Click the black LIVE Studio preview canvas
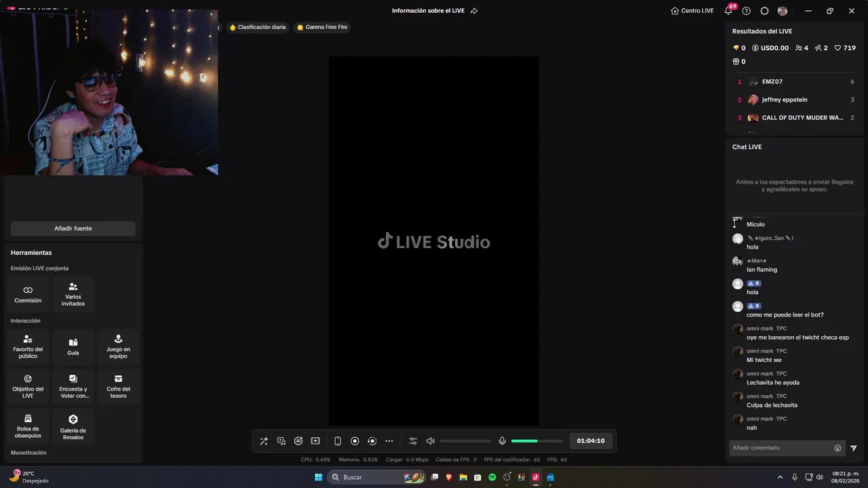868x488 pixels. tap(434, 241)
